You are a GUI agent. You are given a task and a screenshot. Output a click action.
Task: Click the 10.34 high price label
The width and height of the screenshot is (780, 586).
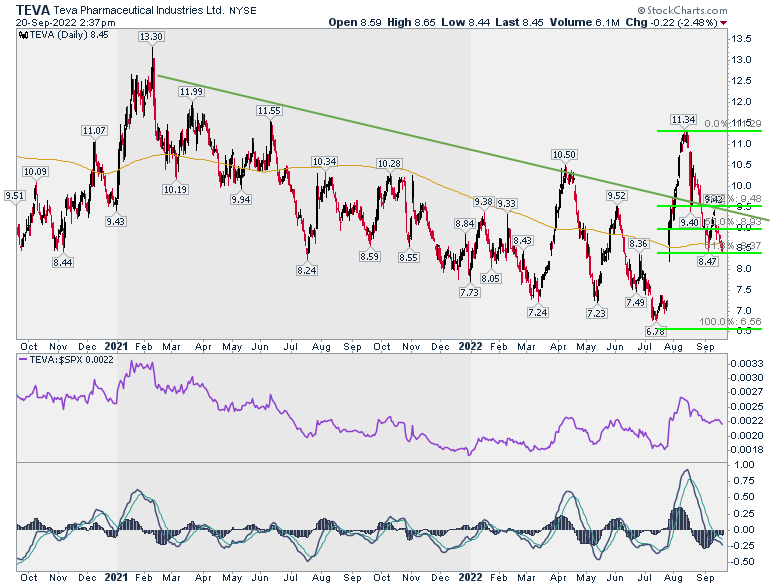click(324, 162)
